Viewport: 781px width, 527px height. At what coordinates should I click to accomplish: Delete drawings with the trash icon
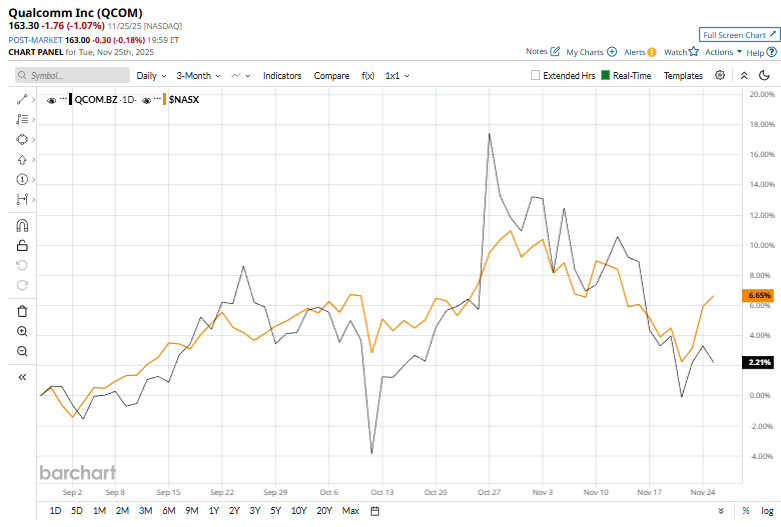(x=22, y=311)
